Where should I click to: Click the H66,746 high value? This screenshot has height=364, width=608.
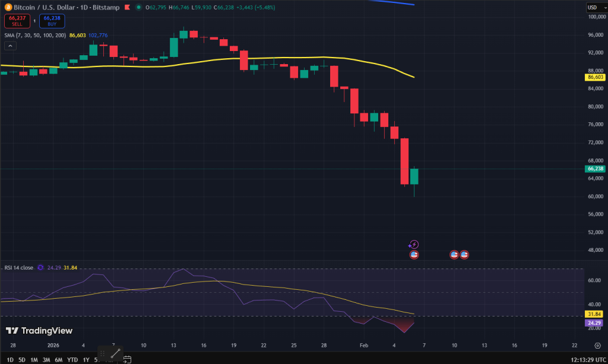pos(179,7)
